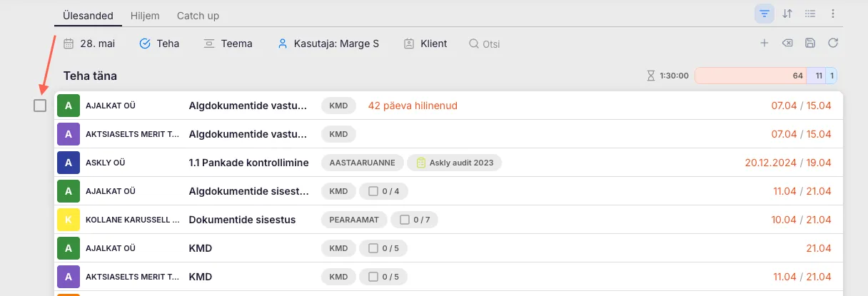Switch the list view layout icon
The height and width of the screenshot is (296, 868).
point(810,14)
